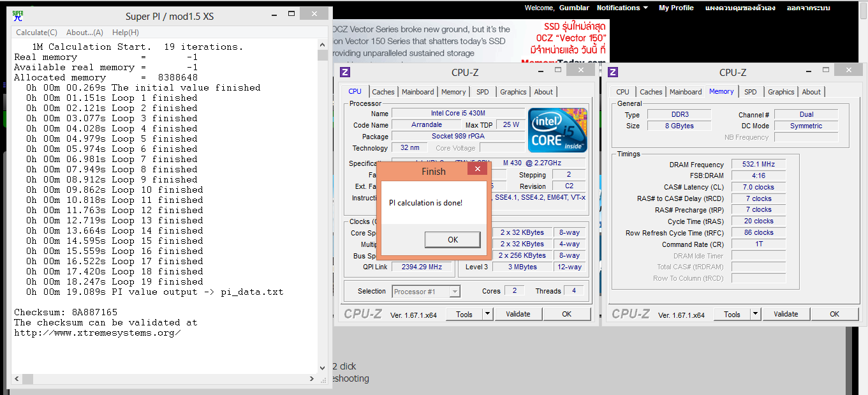Switch to Mainboard tab in left CPU-Z window
The width and height of the screenshot is (868, 395).
[418, 92]
